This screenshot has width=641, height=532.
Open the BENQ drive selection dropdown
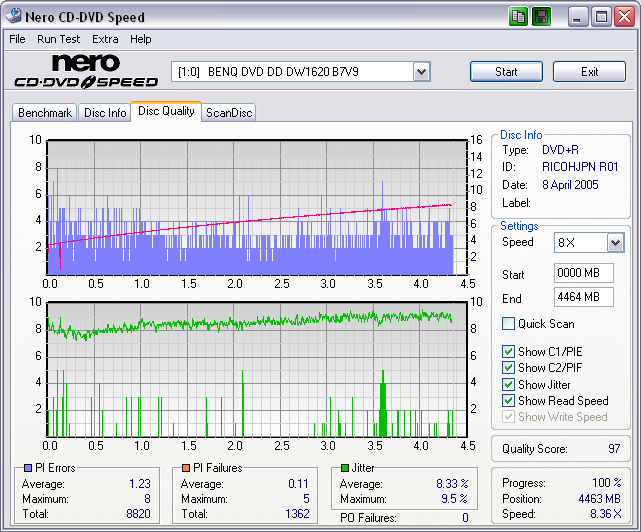[421, 72]
